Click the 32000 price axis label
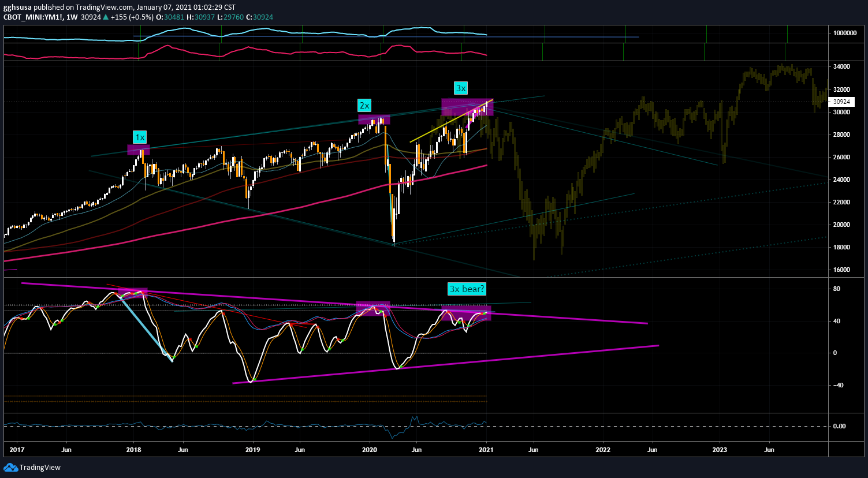Image resolution: width=868 pixels, height=478 pixels. click(841, 90)
